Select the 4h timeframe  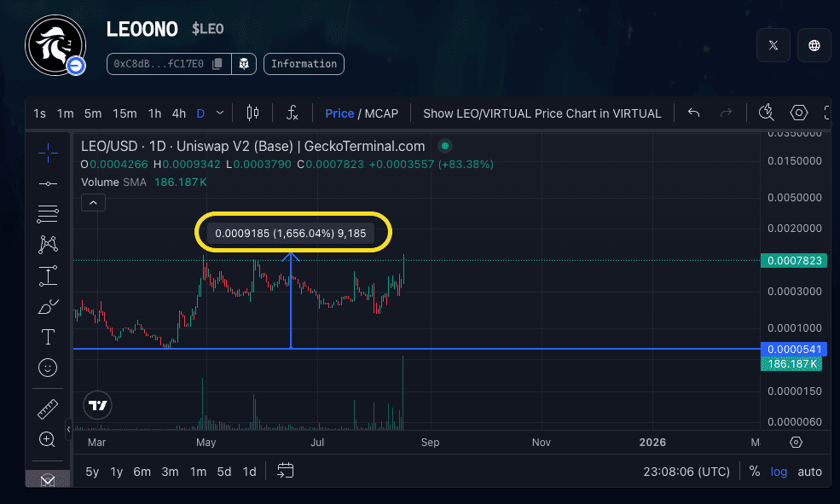click(x=178, y=113)
